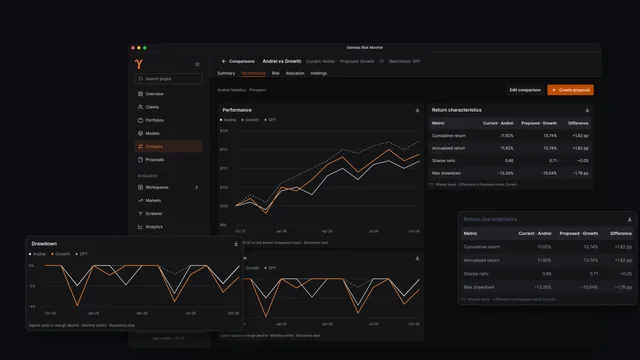
Task: Click the Difference column header in main table
Action: pos(578,123)
